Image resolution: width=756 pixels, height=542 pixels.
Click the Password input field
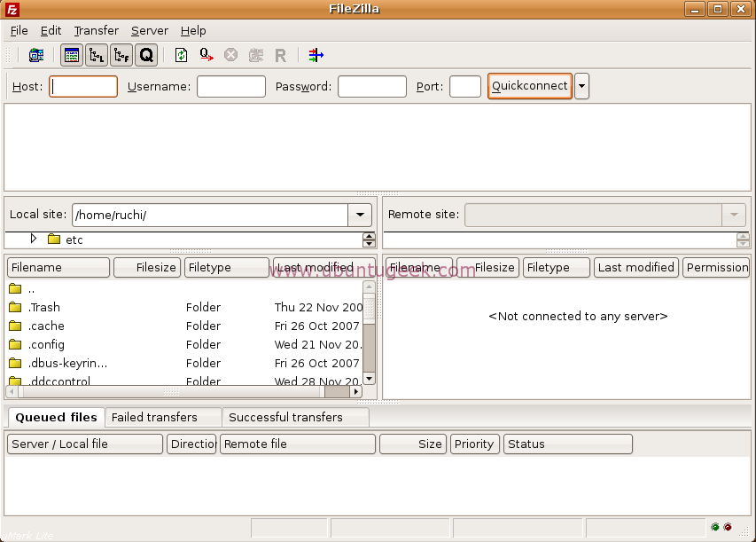click(371, 86)
